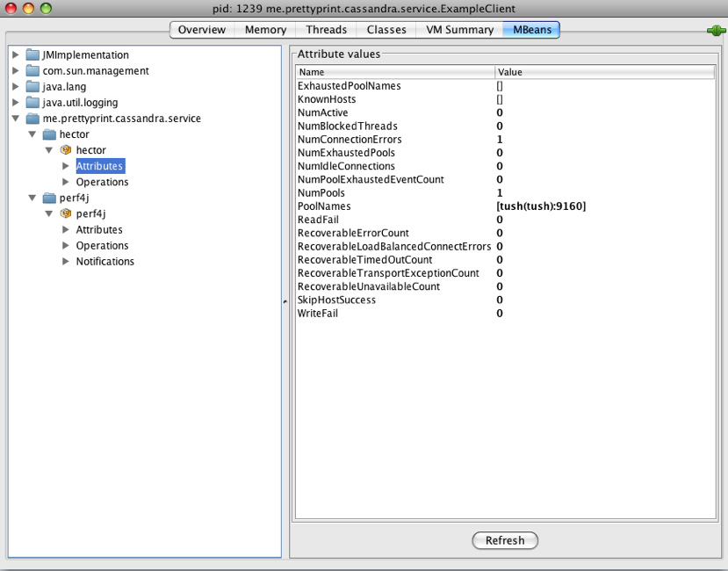Viewport: 728px width, 571px height.
Task: Select the java.lang tree label
Action: click(64, 86)
